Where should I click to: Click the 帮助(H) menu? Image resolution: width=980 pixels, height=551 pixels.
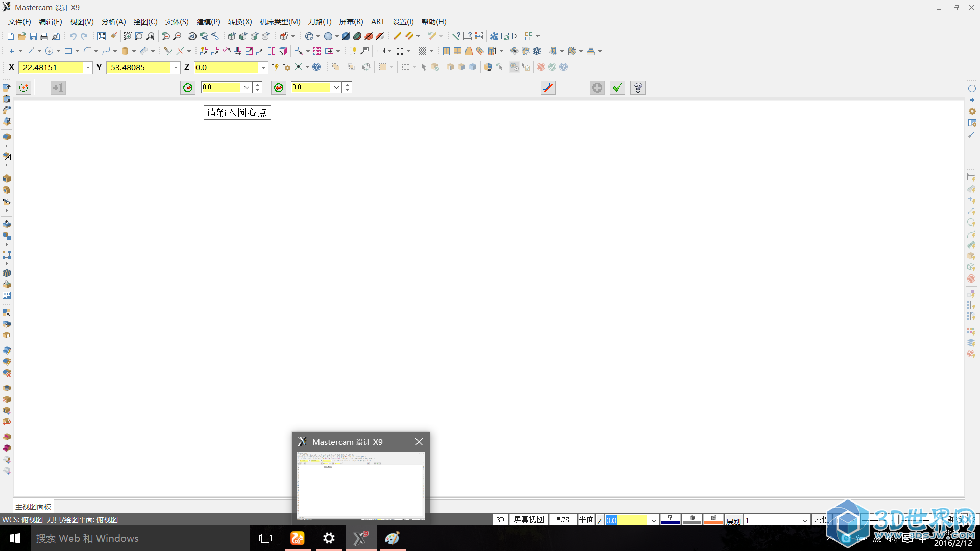pyautogui.click(x=434, y=22)
